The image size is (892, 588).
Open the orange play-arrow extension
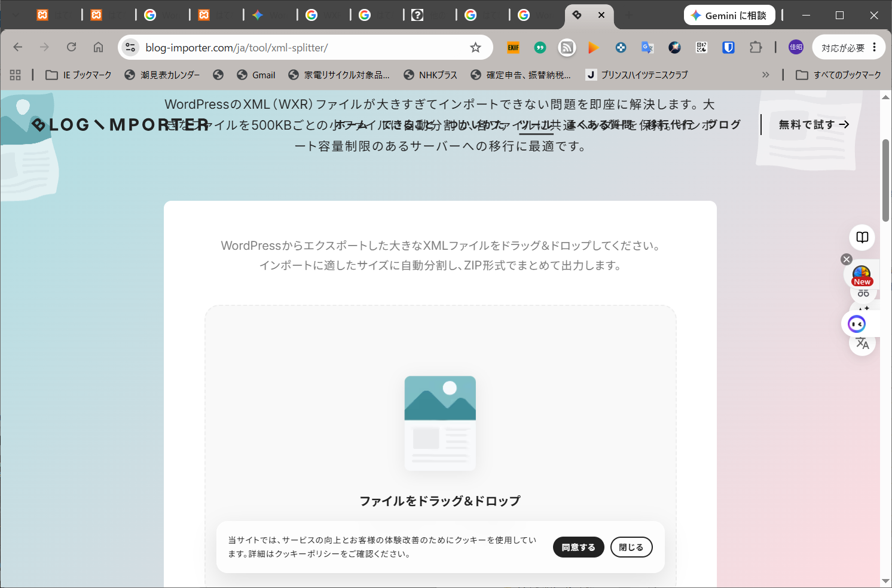[594, 47]
